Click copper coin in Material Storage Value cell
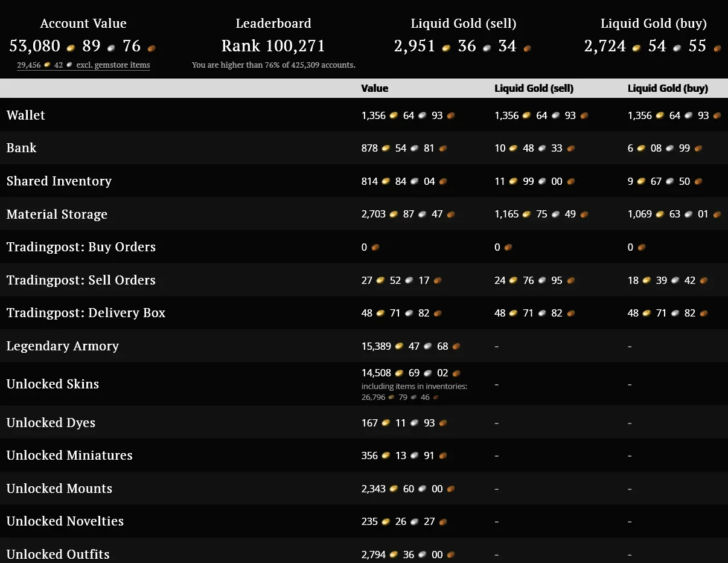Screen dimensions: 728x563 click(451, 214)
